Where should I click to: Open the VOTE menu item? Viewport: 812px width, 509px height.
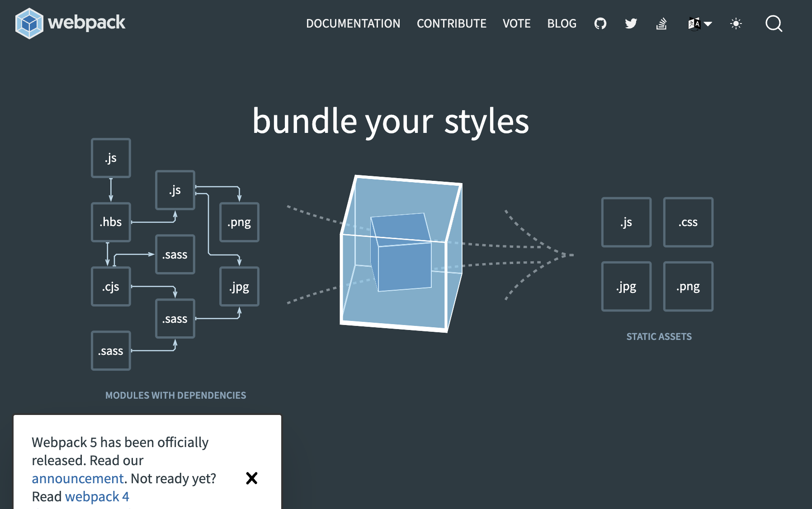(517, 24)
